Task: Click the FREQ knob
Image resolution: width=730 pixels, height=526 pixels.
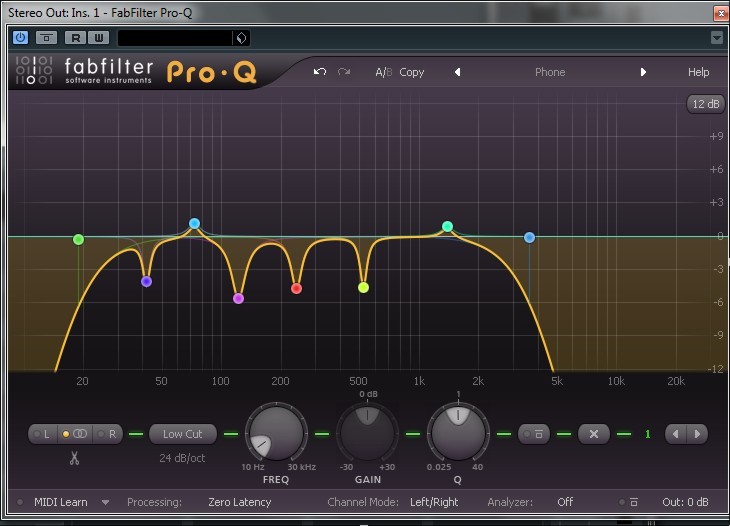Action: [276, 433]
